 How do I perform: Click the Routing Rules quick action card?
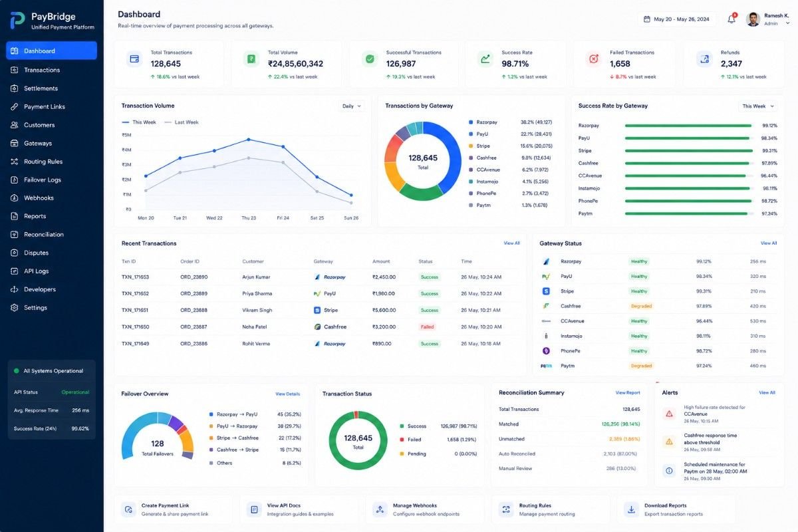point(551,509)
